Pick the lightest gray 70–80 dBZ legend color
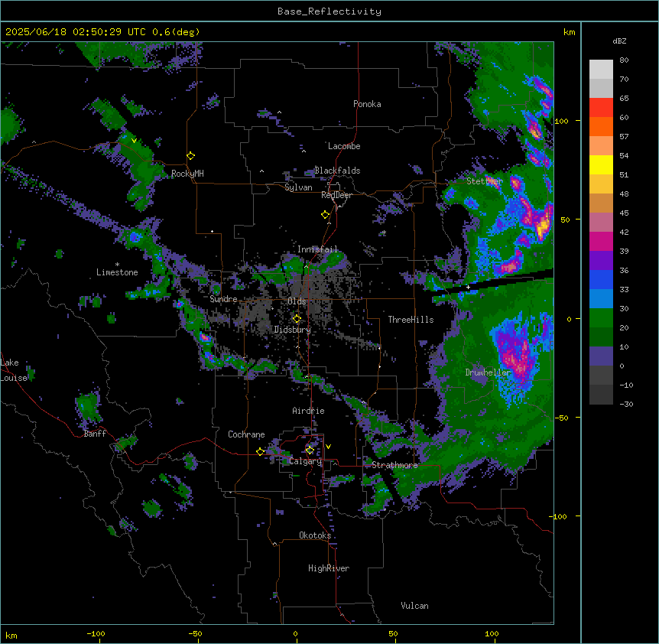 click(x=601, y=70)
